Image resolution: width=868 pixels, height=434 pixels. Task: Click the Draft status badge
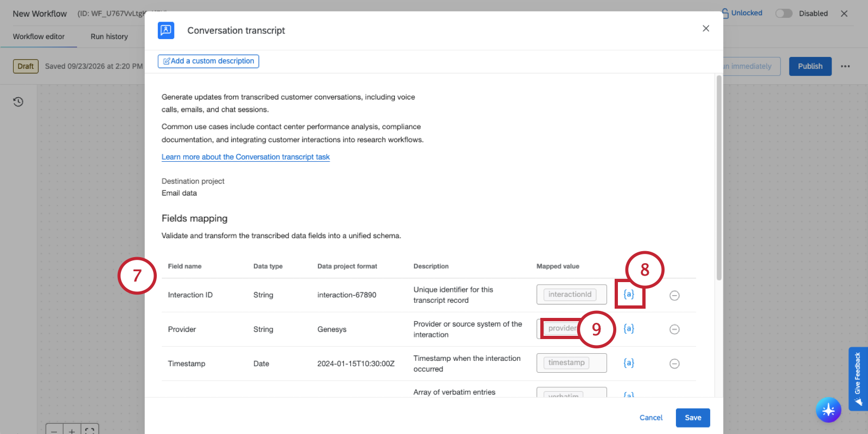click(x=25, y=66)
